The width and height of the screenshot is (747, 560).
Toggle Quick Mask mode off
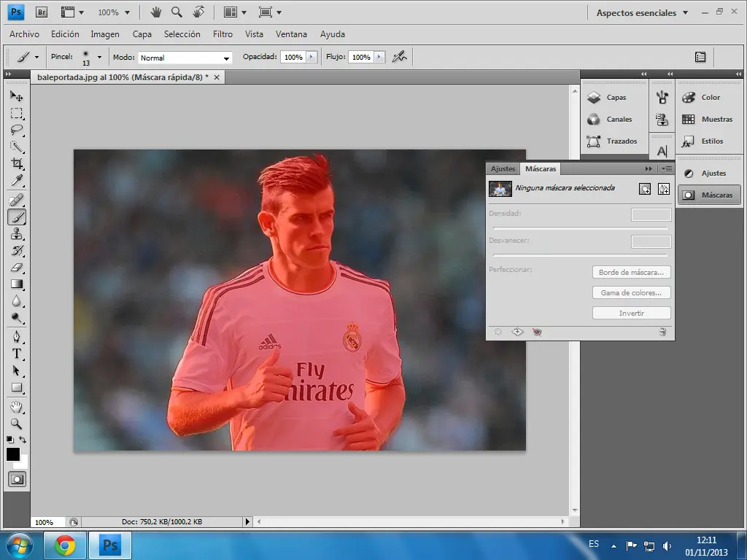tap(17, 479)
